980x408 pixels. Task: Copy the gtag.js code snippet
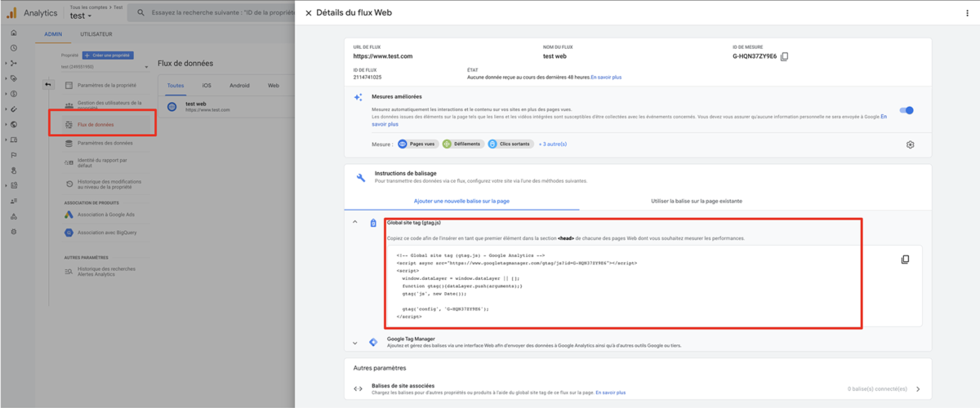click(905, 259)
